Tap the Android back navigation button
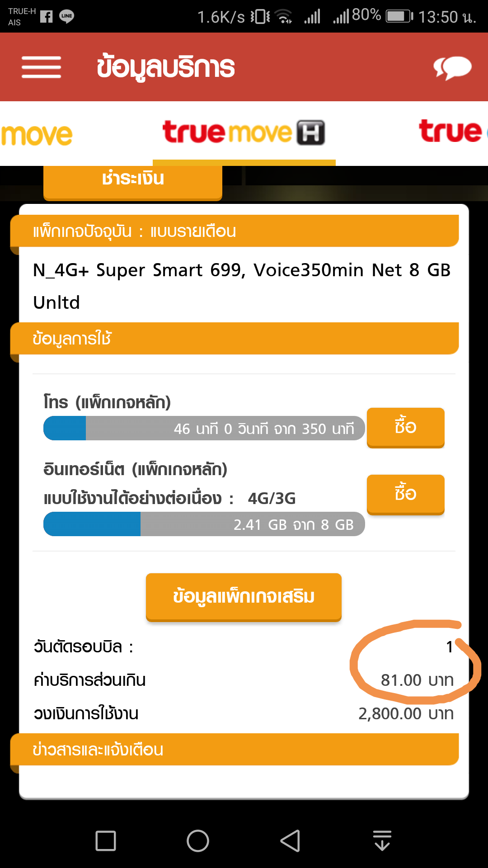This screenshot has width=488, height=868. pos(290,841)
